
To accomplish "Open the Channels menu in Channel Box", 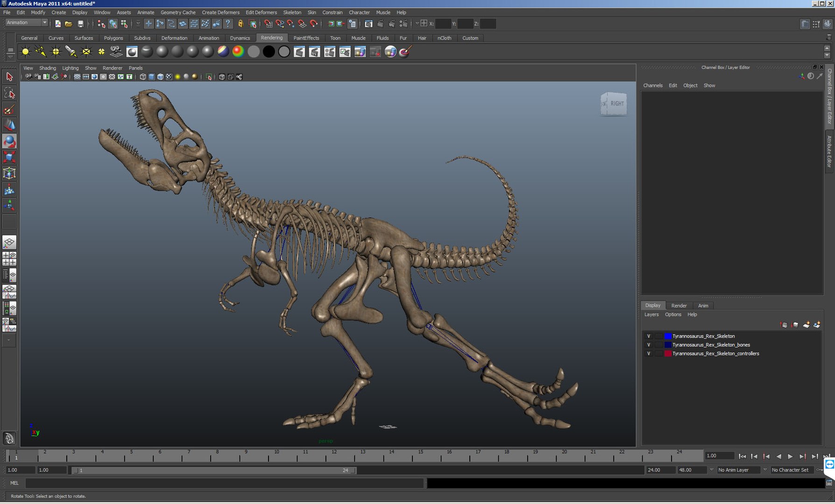I will pos(653,85).
